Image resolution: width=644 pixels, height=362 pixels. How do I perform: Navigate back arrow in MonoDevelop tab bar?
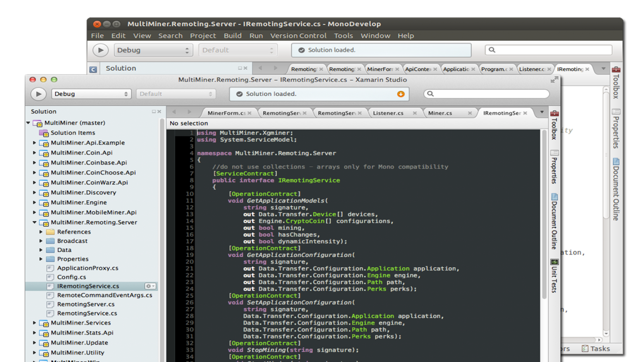(x=260, y=68)
